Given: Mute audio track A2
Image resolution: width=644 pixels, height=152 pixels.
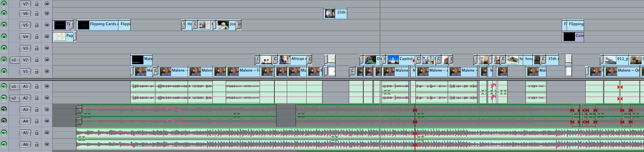Looking at the screenshot, I should coord(4,98).
